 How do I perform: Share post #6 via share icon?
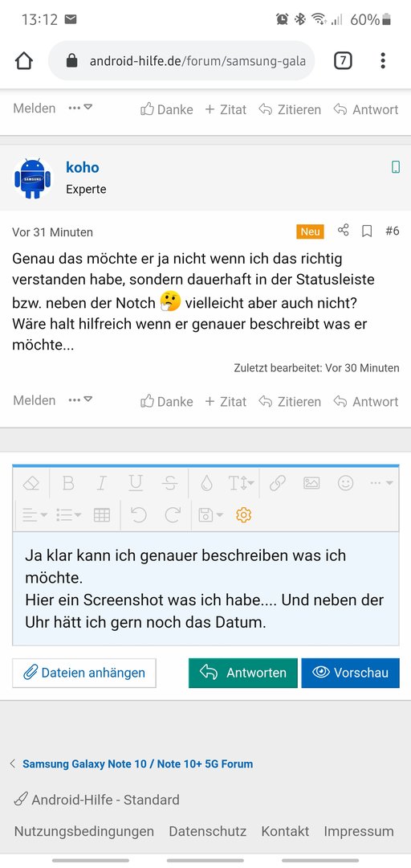(344, 230)
